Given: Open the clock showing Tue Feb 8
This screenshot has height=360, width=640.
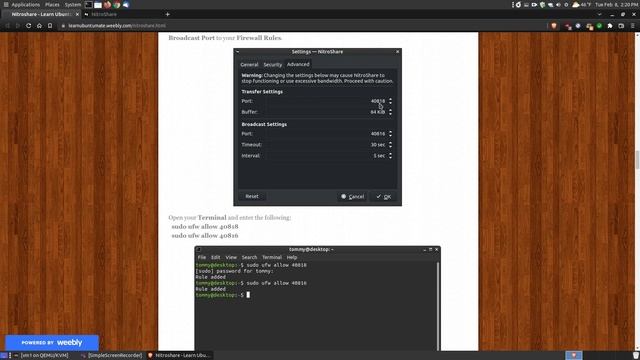Looking at the screenshot, I should [616, 4].
